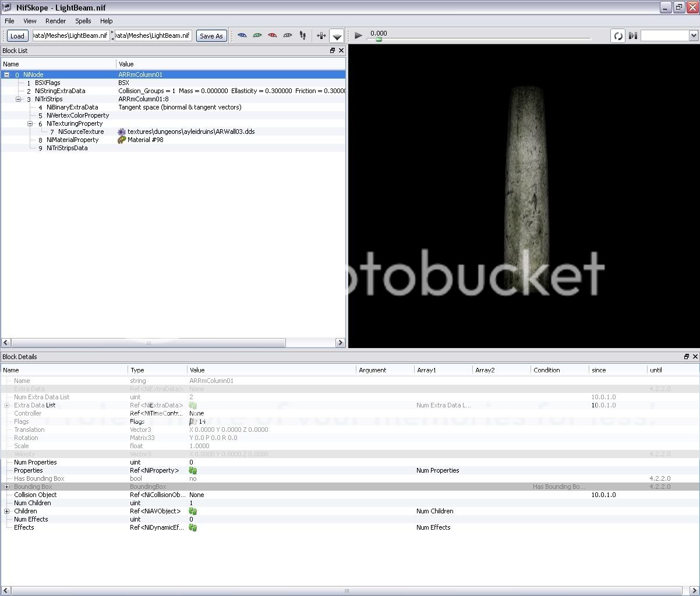
Task: Click the grey eye view icon
Action: [288, 36]
